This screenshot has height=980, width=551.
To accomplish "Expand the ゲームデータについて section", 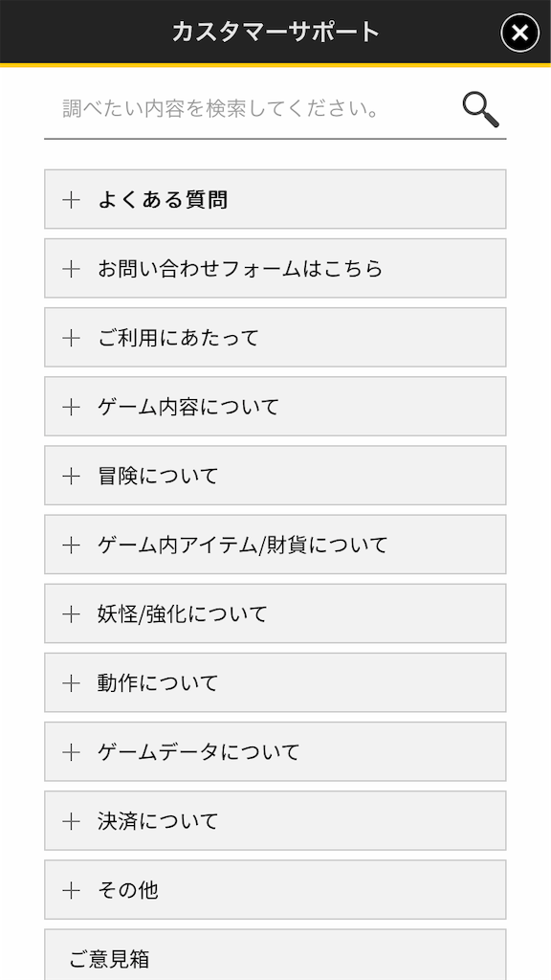I will pyautogui.click(x=275, y=752).
